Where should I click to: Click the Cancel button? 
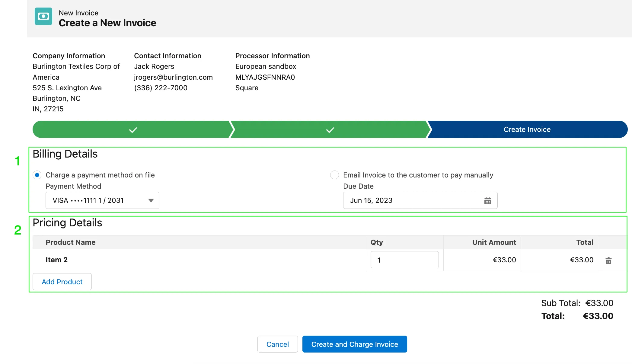tap(277, 344)
